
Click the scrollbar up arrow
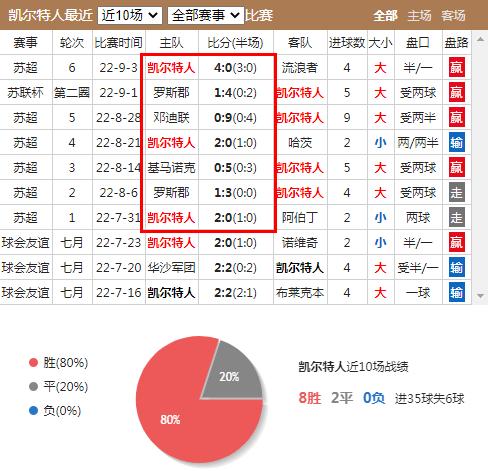[x=480, y=39]
